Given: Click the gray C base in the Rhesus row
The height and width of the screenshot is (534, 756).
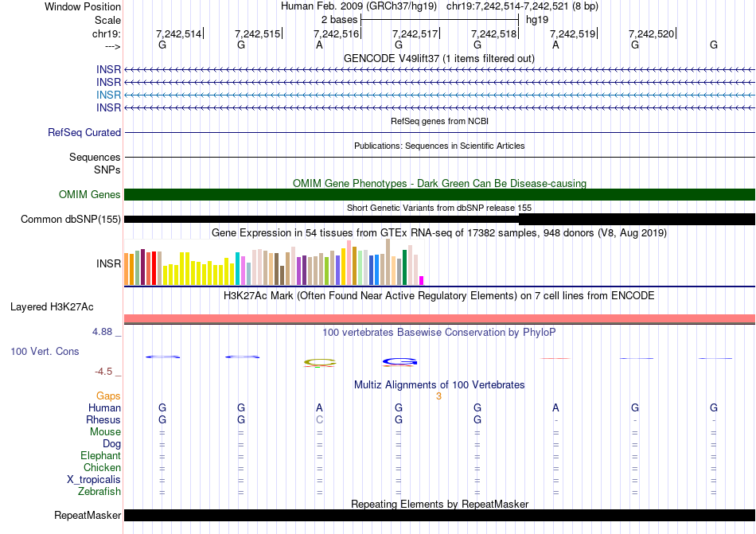Looking at the screenshot, I should (319, 419).
